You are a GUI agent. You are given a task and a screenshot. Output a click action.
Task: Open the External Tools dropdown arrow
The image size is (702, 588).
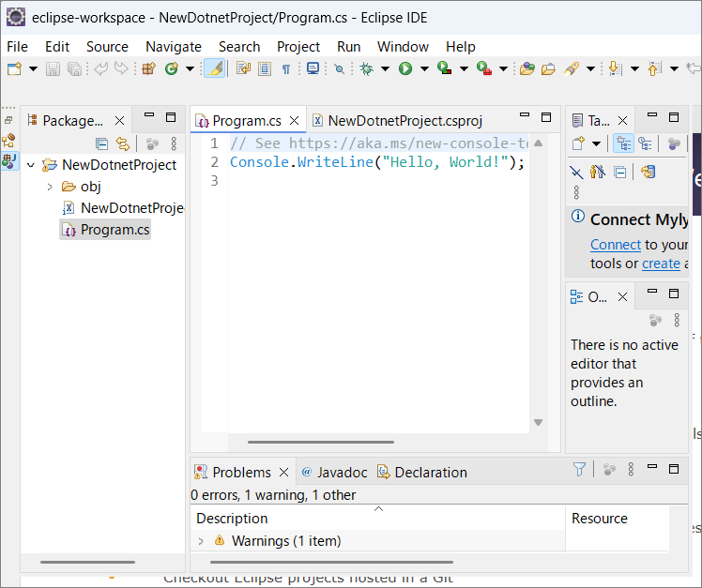click(503, 68)
